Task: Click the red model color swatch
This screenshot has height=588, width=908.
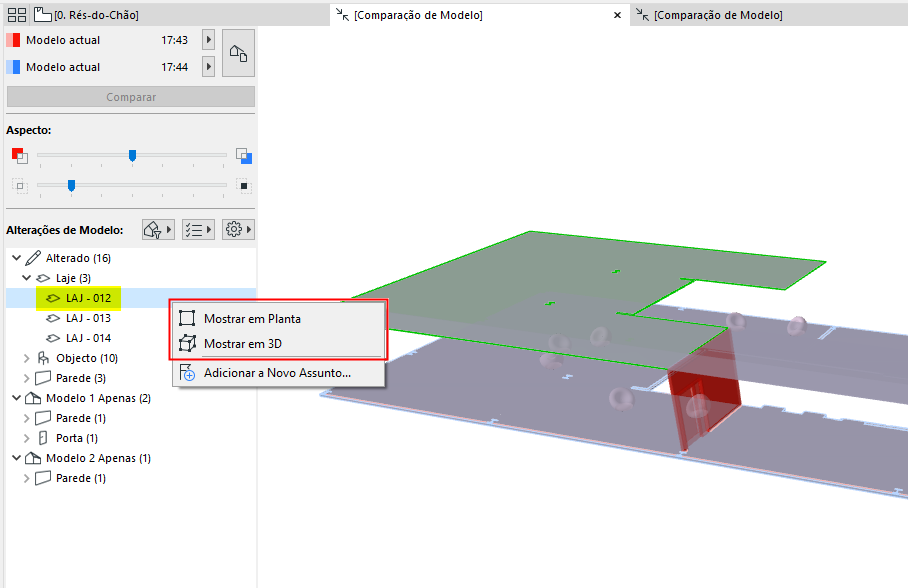Action: (13, 40)
